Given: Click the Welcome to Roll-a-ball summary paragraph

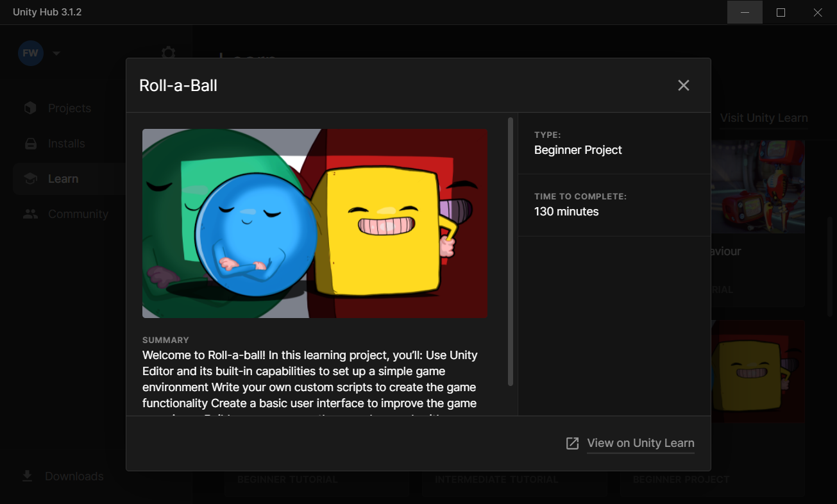Looking at the screenshot, I should pyautogui.click(x=310, y=383).
